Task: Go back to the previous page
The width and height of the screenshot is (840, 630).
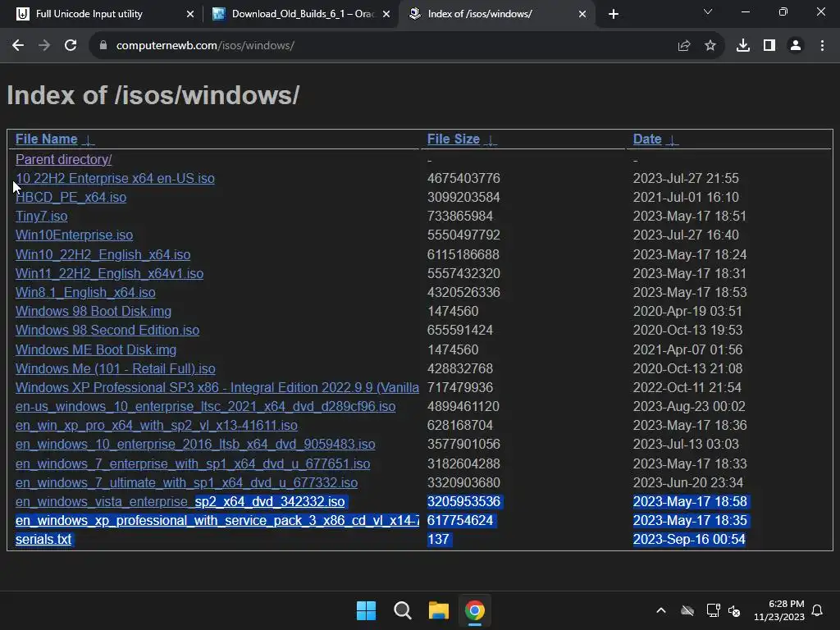Action: pos(18,46)
